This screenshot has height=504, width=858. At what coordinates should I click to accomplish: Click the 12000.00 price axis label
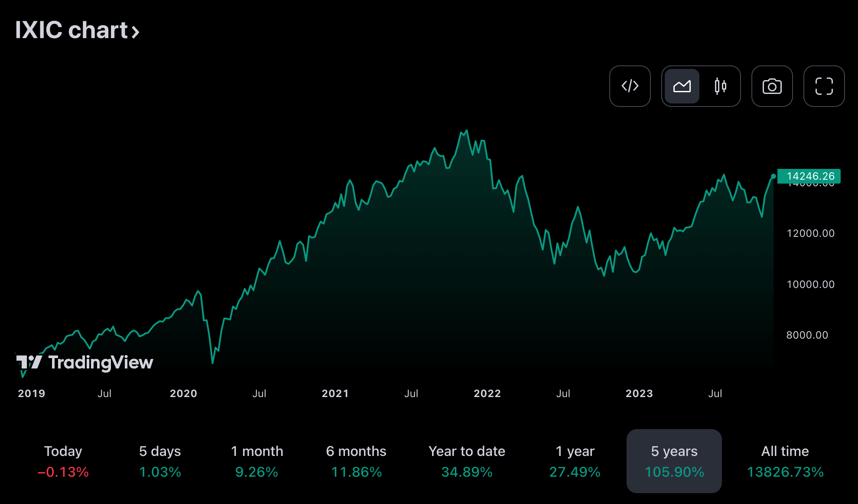[x=810, y=233]
